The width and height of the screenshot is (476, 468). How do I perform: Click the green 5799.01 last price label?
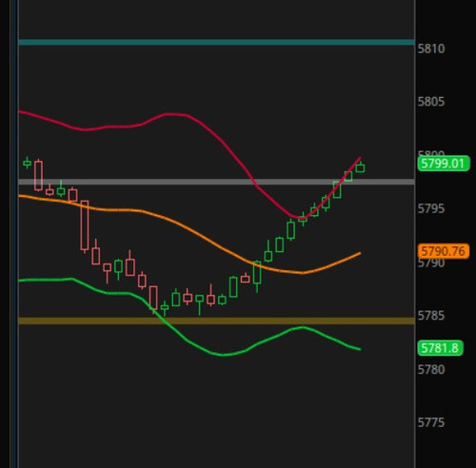coord(444,164)
